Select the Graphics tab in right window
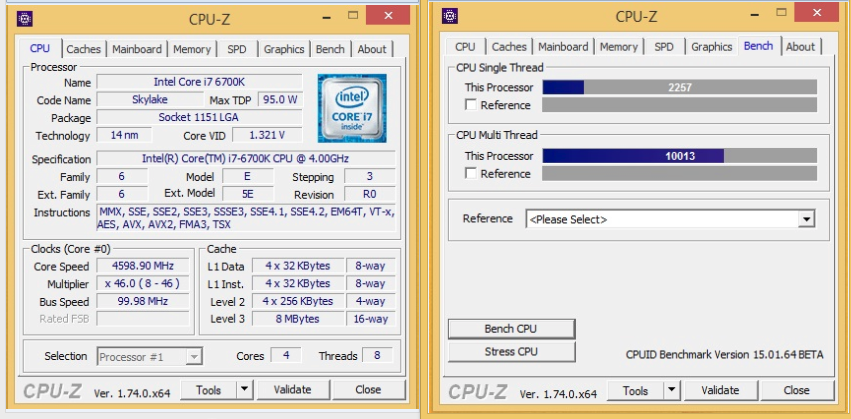 [712, 47]
